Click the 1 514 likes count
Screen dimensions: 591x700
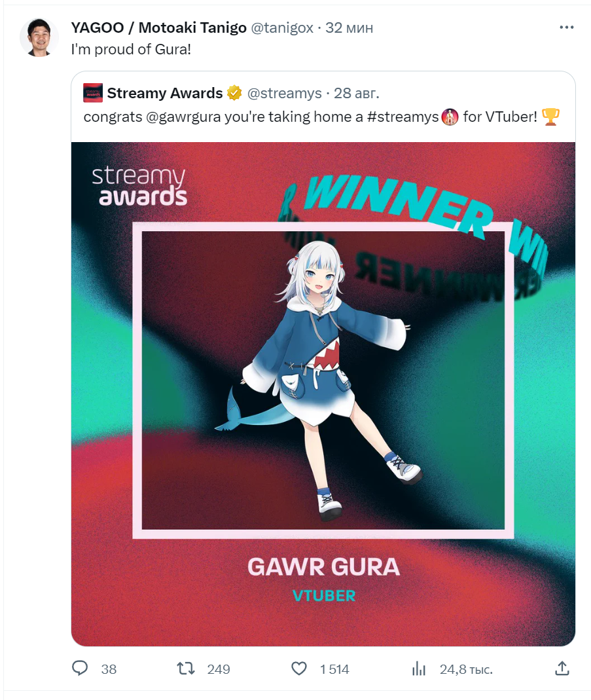click(334, 669)
